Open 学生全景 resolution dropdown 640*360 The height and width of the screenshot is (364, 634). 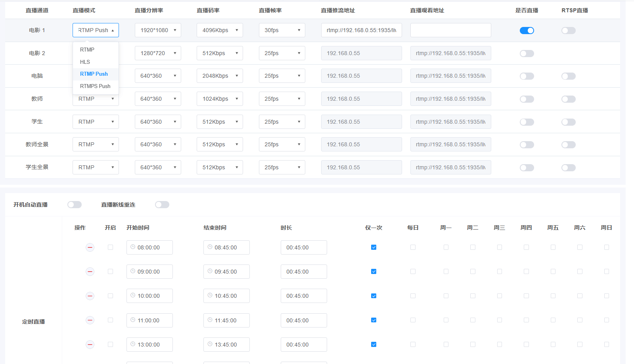[x=158, y=167]
